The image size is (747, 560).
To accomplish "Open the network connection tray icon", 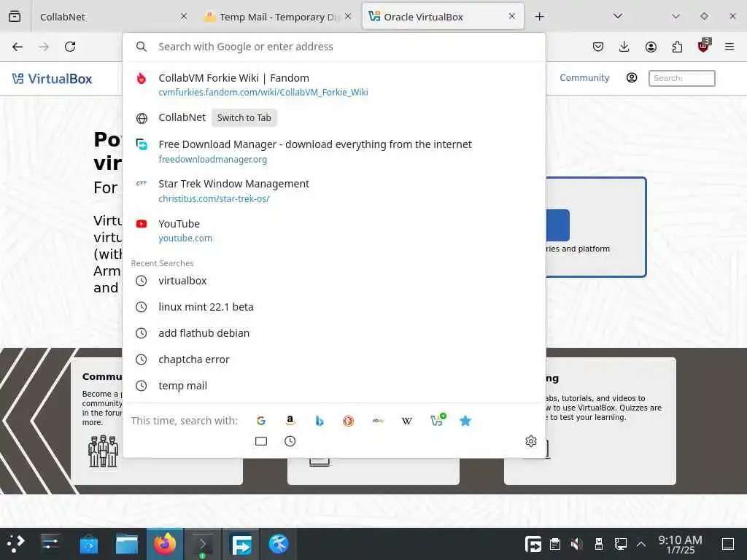I will 620,544.
